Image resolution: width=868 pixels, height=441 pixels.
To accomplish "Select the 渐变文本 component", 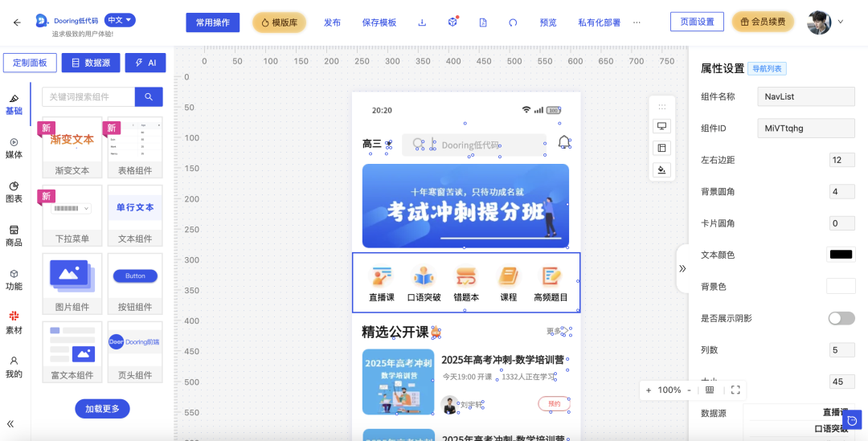I will point(72,147).
